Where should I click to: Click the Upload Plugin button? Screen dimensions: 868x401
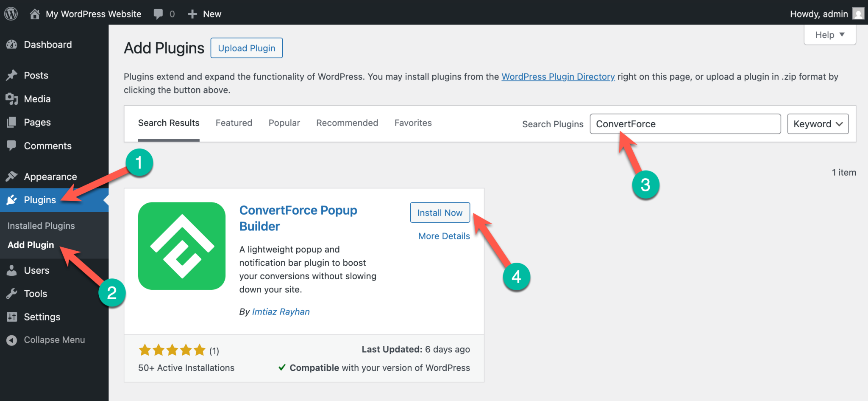[247, 48]
